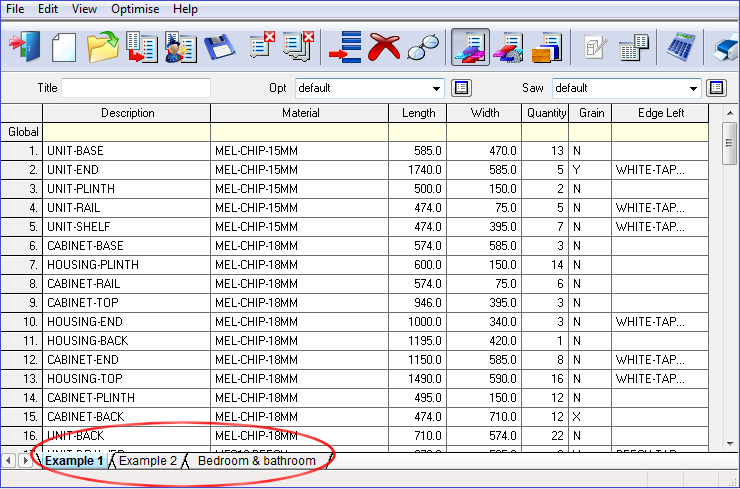Click the eyeglasses icon
This screenshot has width=740, height=489.
(423, 47)
